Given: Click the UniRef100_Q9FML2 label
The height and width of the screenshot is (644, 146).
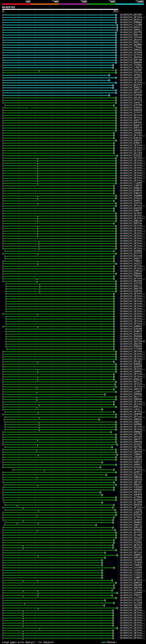Looking at the screenshot, I should click(x=131, y=30).
